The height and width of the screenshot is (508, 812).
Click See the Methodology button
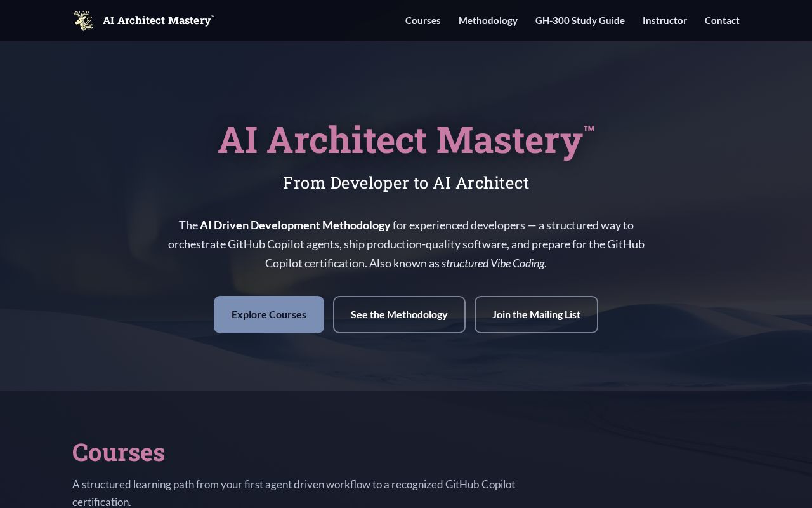[399, 314]
